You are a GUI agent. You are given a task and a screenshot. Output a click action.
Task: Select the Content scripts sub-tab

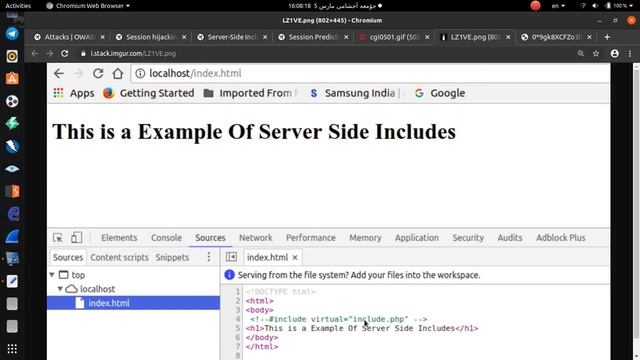coord(120,258)
